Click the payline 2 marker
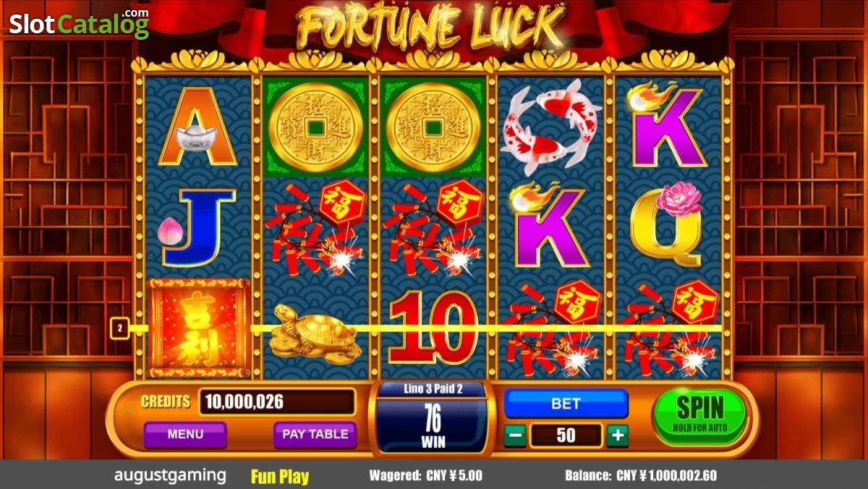Screen dimensions: 868x489 click(119, 329)
